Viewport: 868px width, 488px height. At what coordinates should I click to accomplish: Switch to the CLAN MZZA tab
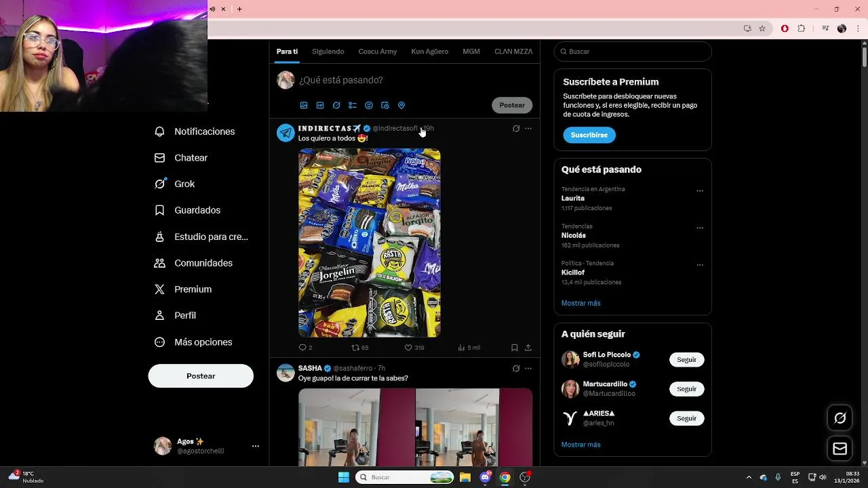point(513,52)
